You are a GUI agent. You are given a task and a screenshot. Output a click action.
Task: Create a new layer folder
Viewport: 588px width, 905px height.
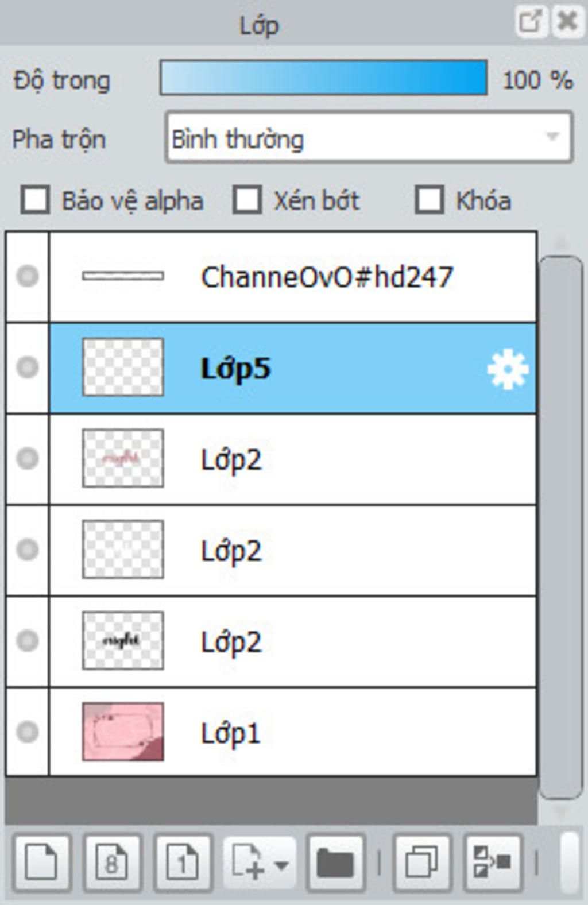coord(336,862)
